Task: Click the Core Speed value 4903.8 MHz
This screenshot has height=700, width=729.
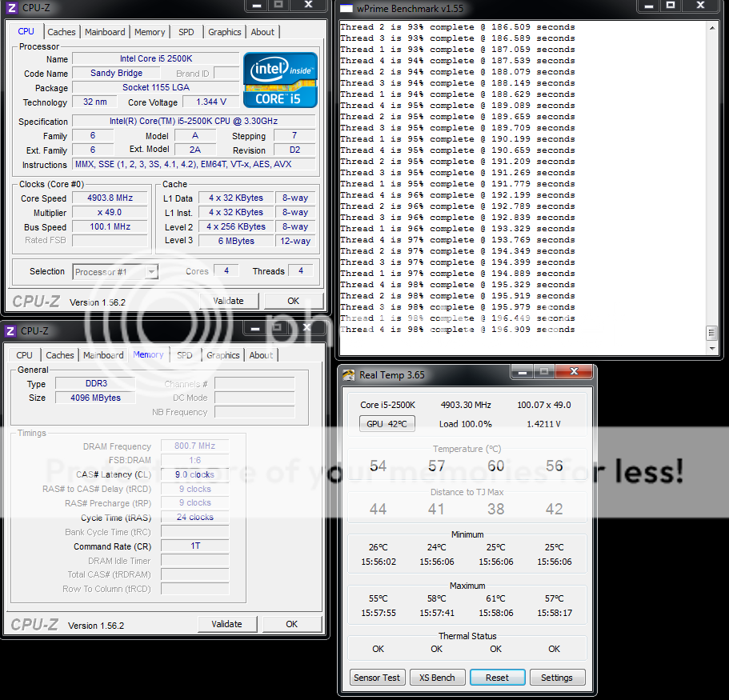Action: [x=110, y=198]
